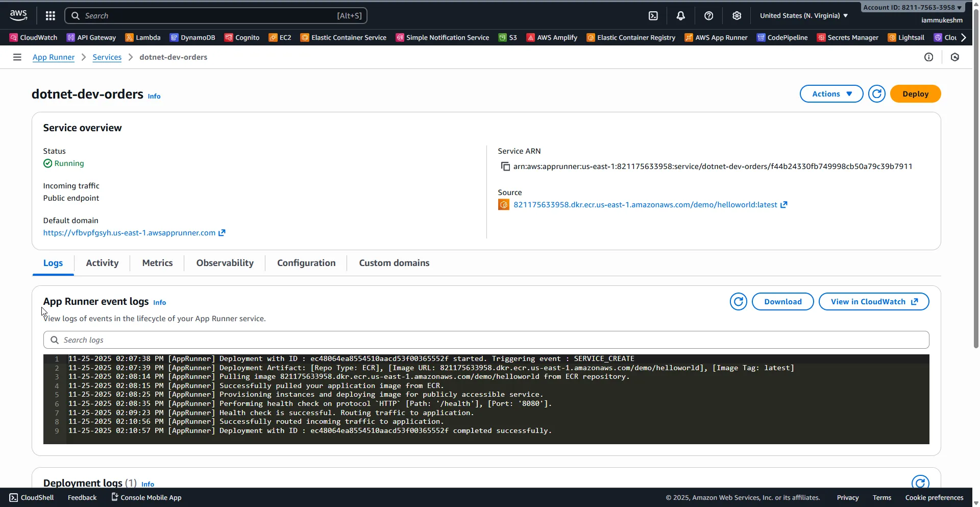Open the services grid menu
This screenshot has height=507, width=980.
coord(50,16)
